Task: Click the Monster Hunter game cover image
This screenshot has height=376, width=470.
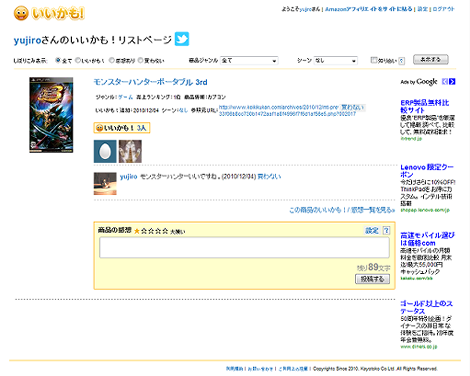Action: pos(51,115)
